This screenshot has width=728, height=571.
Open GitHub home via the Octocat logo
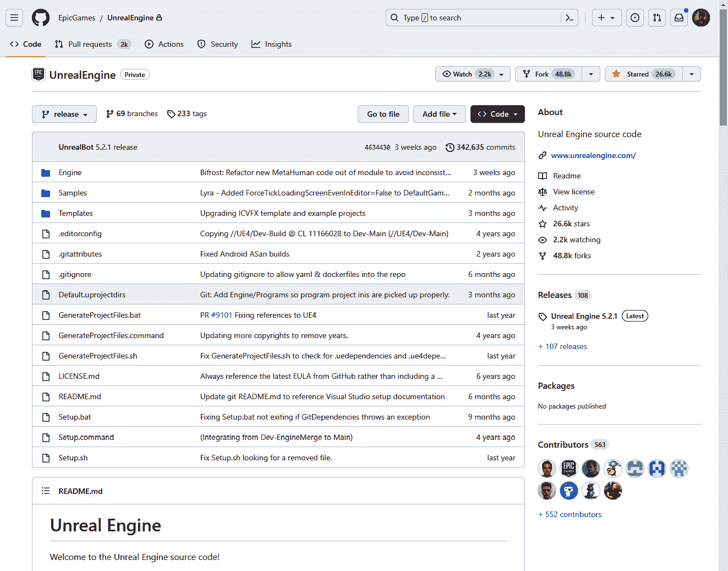(x=41, y=17)
